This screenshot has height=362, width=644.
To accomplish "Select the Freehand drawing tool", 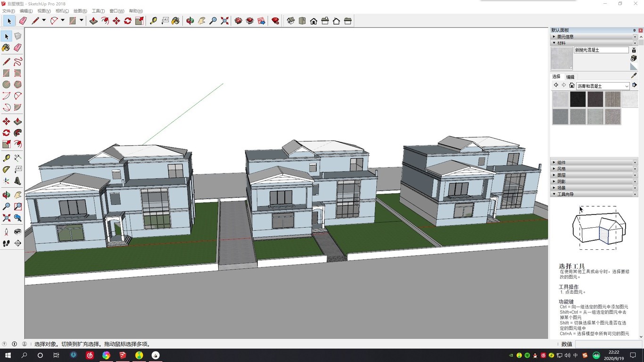I will (x=18, y=62).
